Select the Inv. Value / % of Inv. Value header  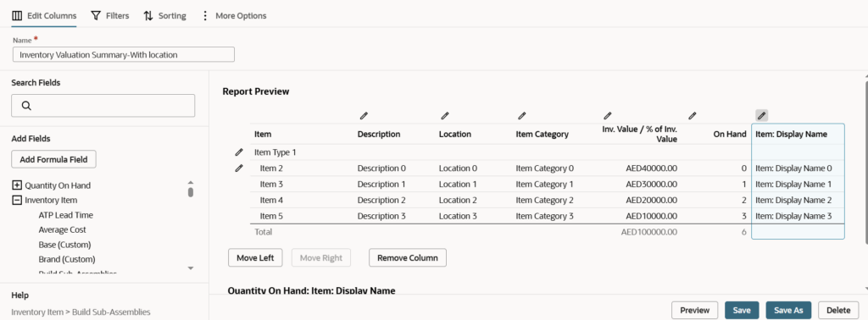(639, 135)
